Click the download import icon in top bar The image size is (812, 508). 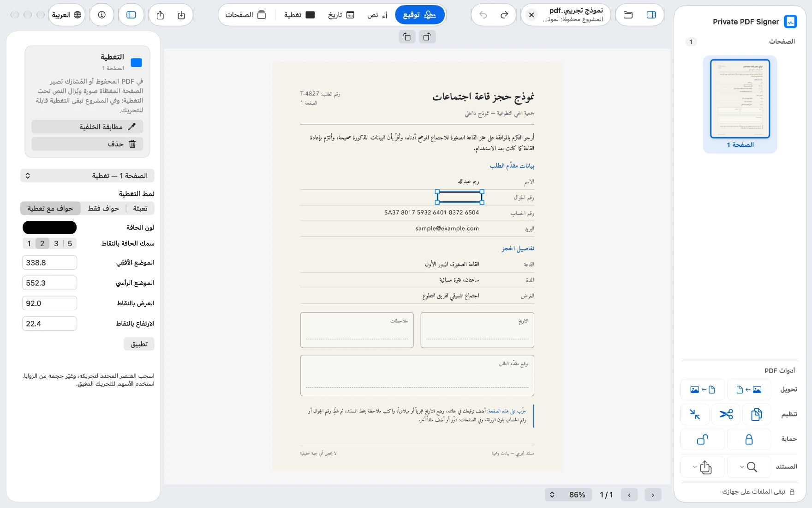181,15
